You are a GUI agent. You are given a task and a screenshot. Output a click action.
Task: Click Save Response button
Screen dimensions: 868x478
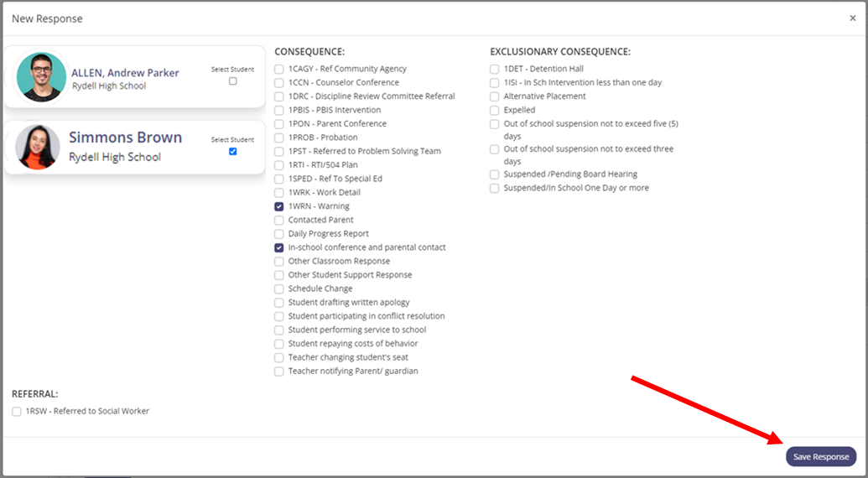pos(821,456)
